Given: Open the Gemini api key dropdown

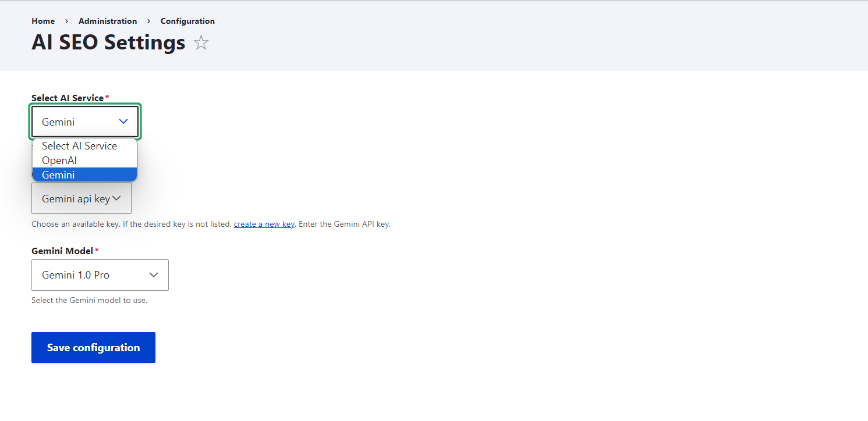Looking at the screenshot, I should [82, 198].
